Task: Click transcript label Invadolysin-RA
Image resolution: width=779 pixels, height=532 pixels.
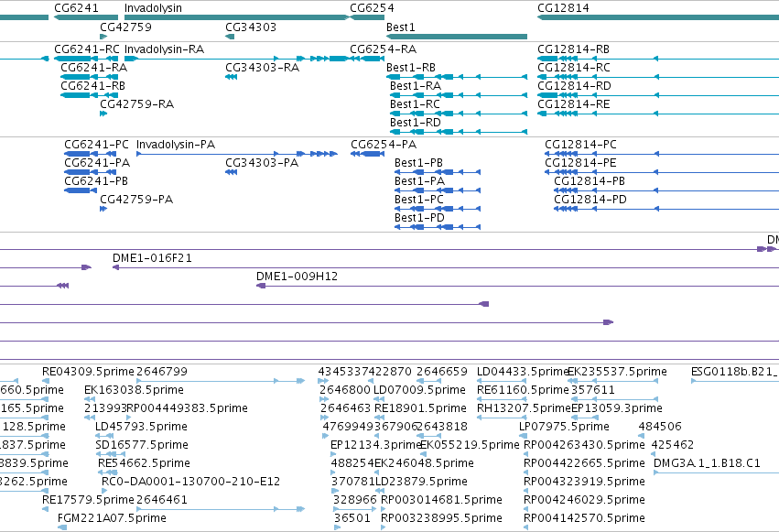Action: (164, 49)
